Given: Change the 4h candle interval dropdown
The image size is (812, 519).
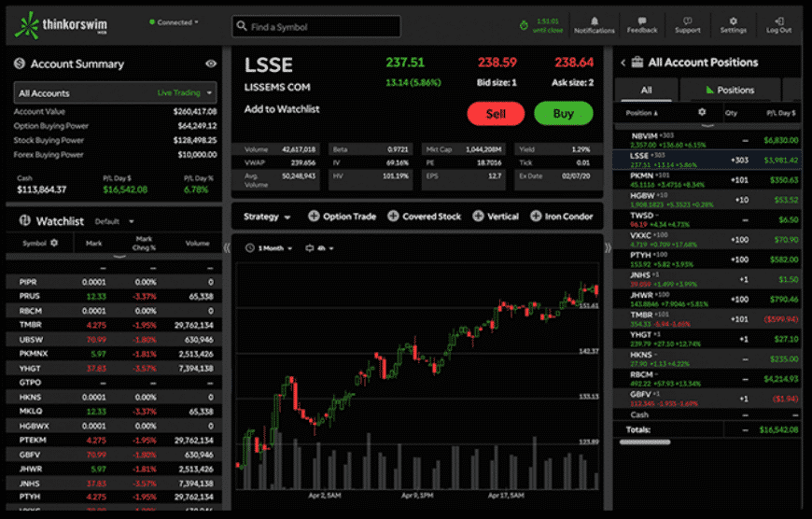Looking at the screenshot, I should (319, 248).
